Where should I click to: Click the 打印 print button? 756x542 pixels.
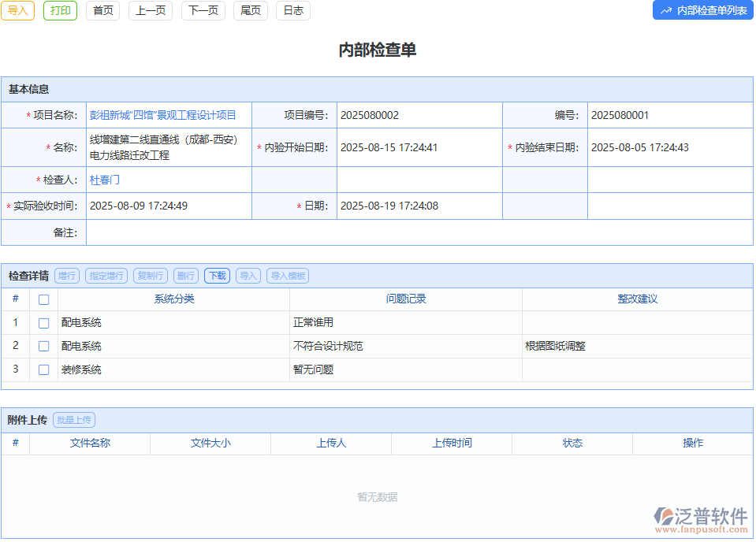(x=60, y=11)
